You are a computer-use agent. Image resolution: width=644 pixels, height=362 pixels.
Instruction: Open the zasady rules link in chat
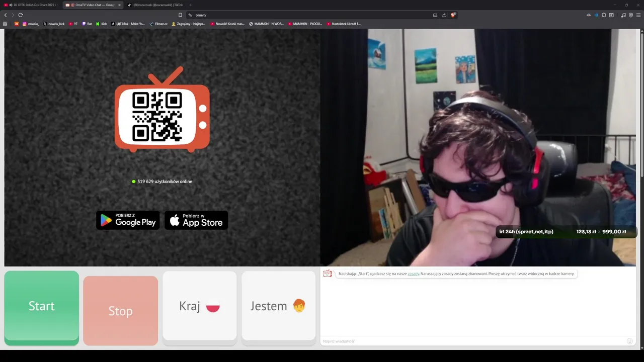[x=413, y=274]
